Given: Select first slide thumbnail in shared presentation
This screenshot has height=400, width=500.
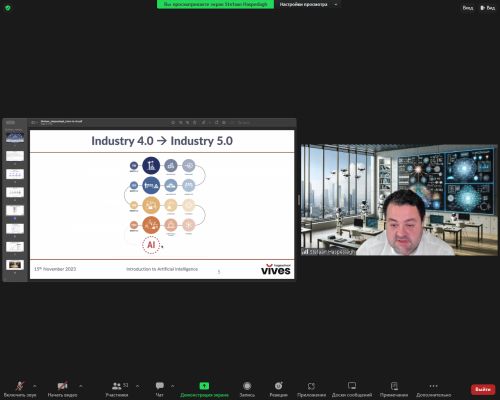Looking at the screenshot, I should click(x=15, y=137).
